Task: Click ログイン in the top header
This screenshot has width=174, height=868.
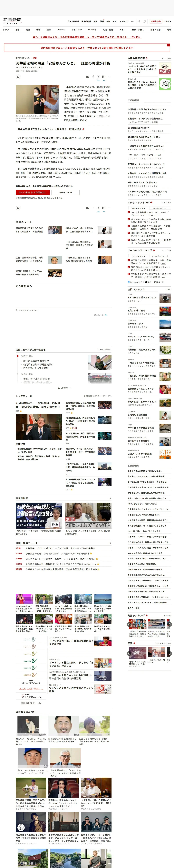Action: click(x=167, y=21)
